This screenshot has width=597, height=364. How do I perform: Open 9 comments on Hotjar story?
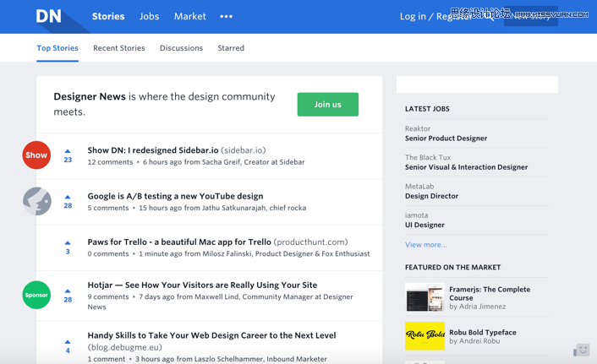coord(108,296)
